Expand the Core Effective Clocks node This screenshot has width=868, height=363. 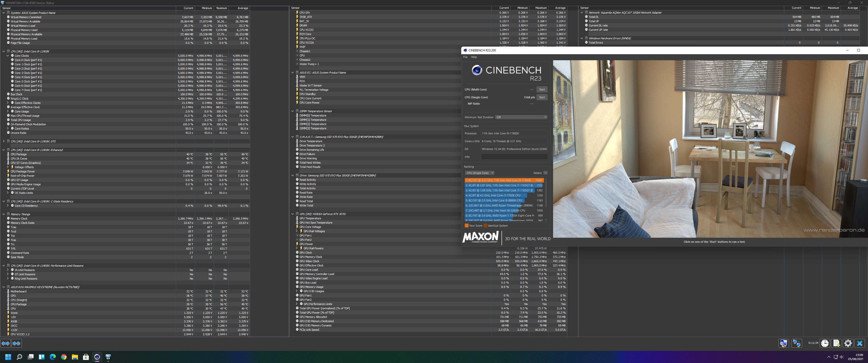tap(8, 103)
